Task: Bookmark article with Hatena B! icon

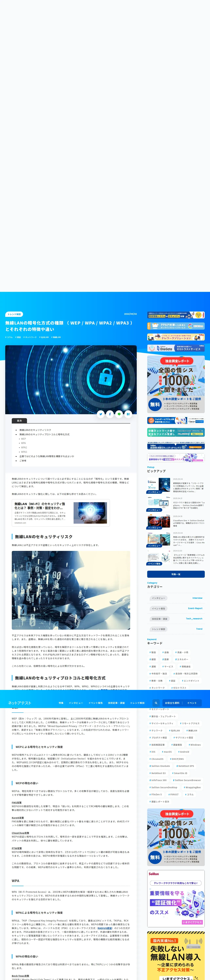Action: (x=128, y=414)
